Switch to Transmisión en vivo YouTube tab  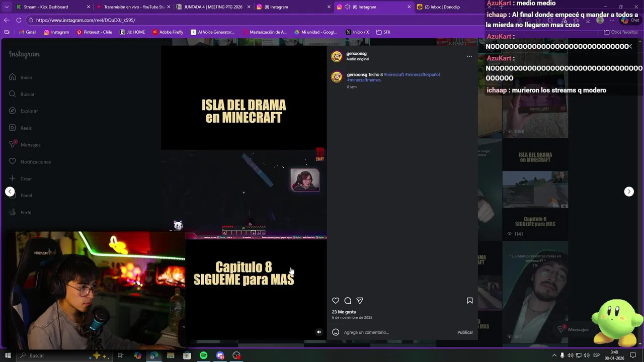tap(134, 7)
